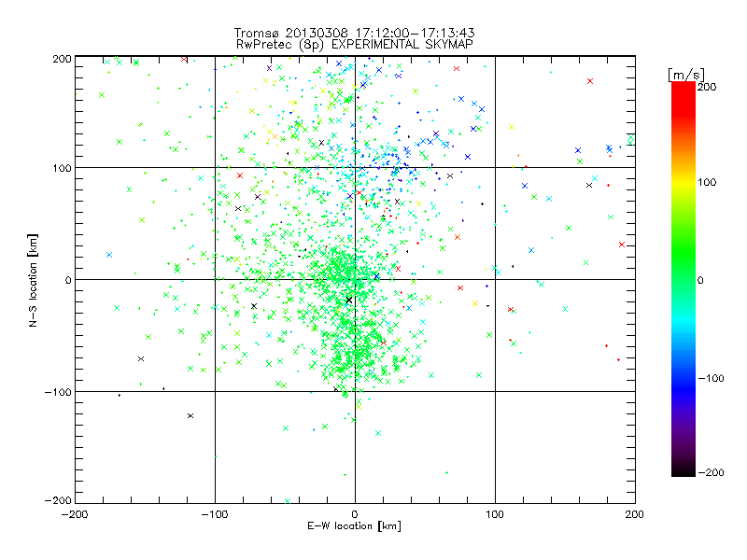Click the x-axis tick label -100

pyautogui.click(x=215, y=514)
